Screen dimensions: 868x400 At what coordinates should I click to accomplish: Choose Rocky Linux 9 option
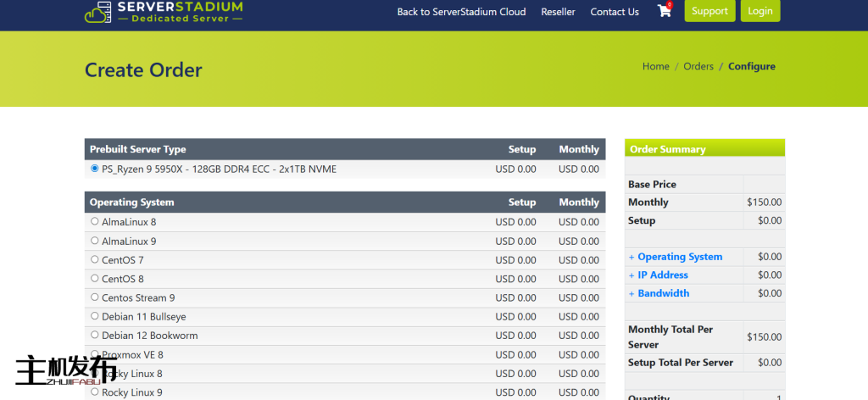click(94, 392)
